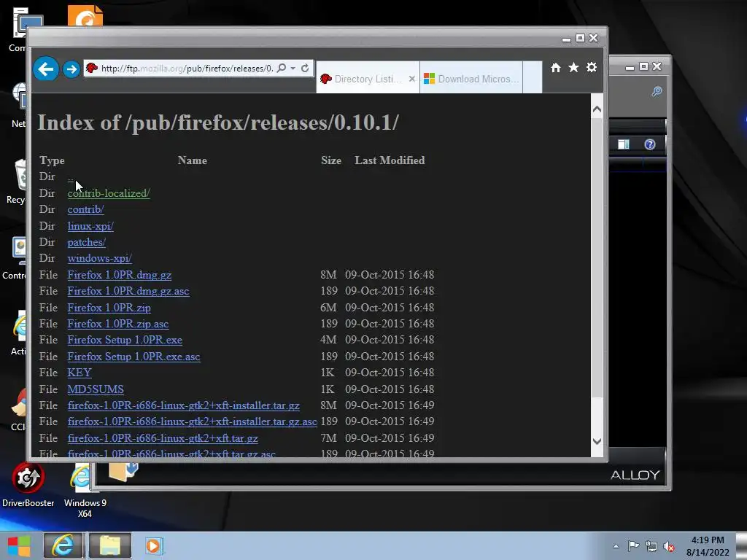Download Firefox 1.0PR.dmg.gz
This screenshot has width=747, height=560.
120,275
